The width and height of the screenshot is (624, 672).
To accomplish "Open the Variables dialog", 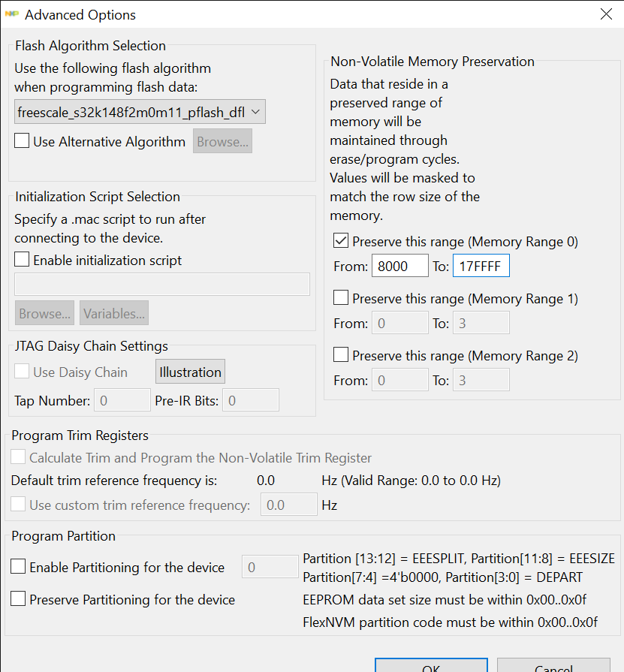I will pos(113,313).
